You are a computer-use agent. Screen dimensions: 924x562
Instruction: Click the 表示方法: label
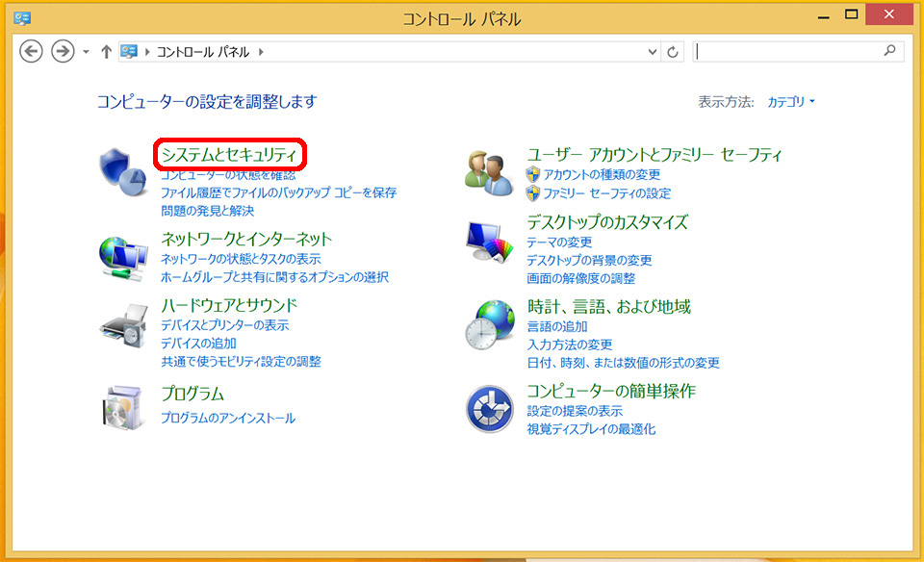pyautogui.click(x=726, y=102)
